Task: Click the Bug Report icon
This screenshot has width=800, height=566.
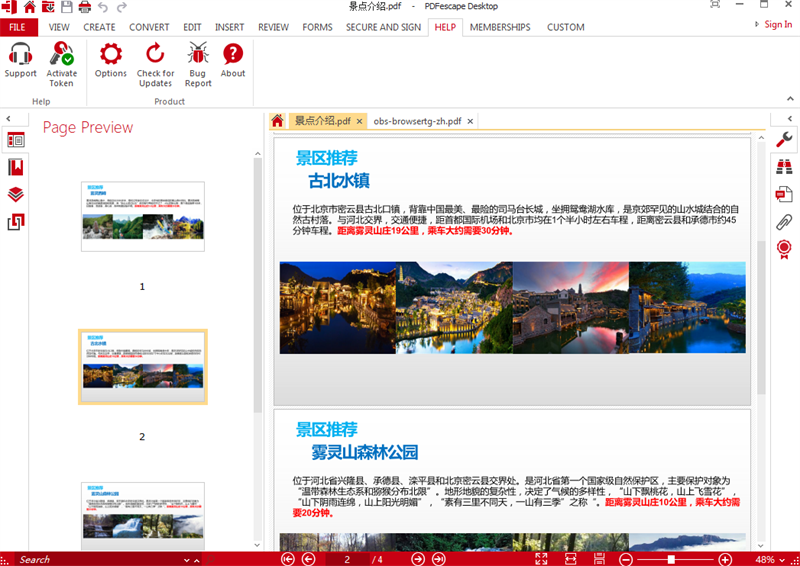Action: pyautogui.click(x=198, y=60)
